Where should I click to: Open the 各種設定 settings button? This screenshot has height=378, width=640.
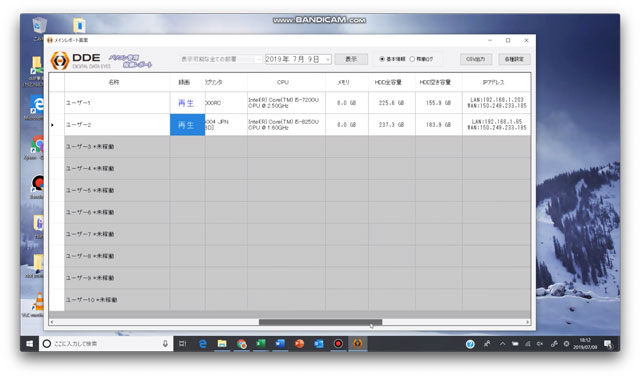514,59
